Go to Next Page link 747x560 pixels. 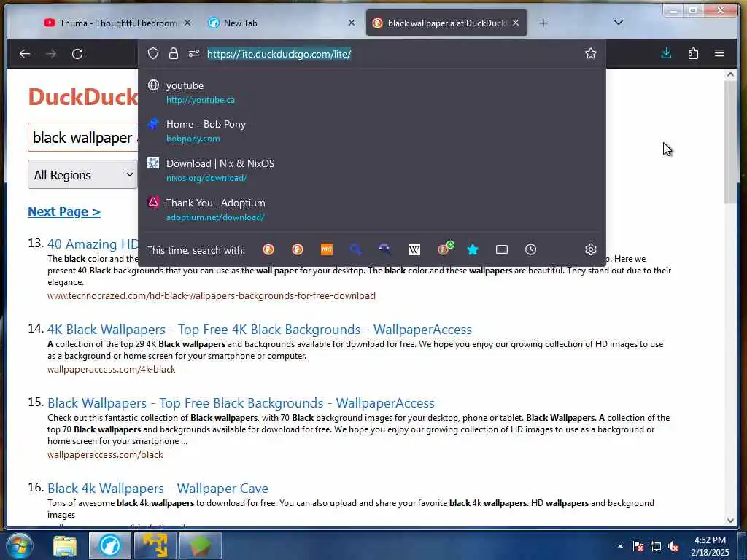pyautogui.click(x=64, y=211)
